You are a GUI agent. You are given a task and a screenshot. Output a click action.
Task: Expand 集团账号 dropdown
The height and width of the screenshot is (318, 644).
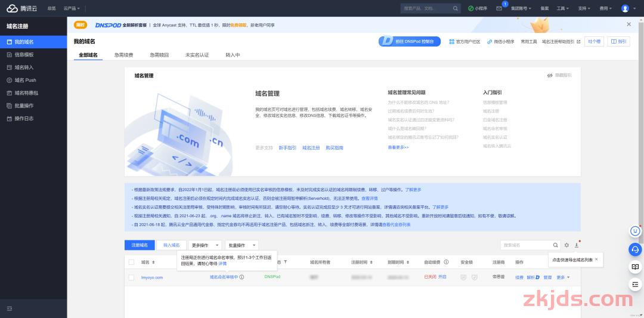click(521, 8)
